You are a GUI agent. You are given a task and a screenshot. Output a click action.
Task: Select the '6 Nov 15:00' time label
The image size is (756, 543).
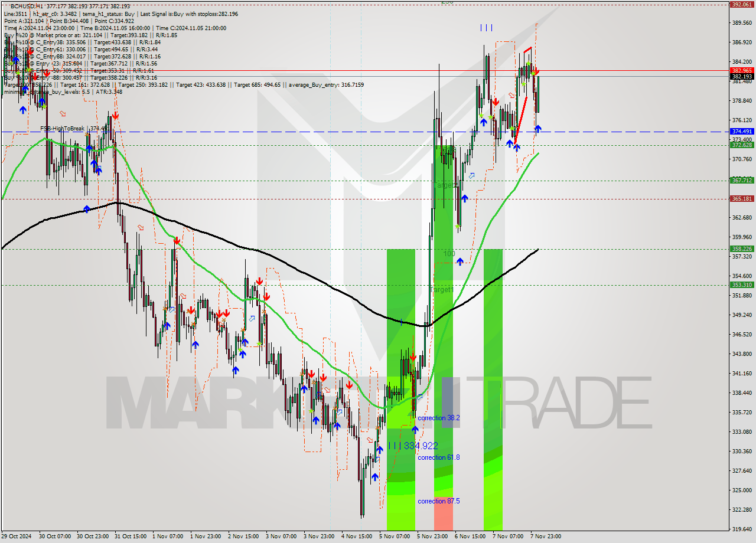point(470,537)
